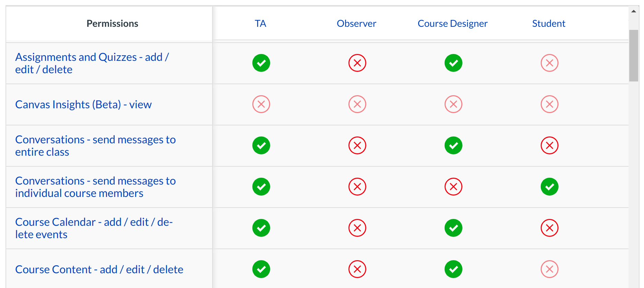Toggle the TA permission for Canvas Insights view

click(x=261, y=104)
